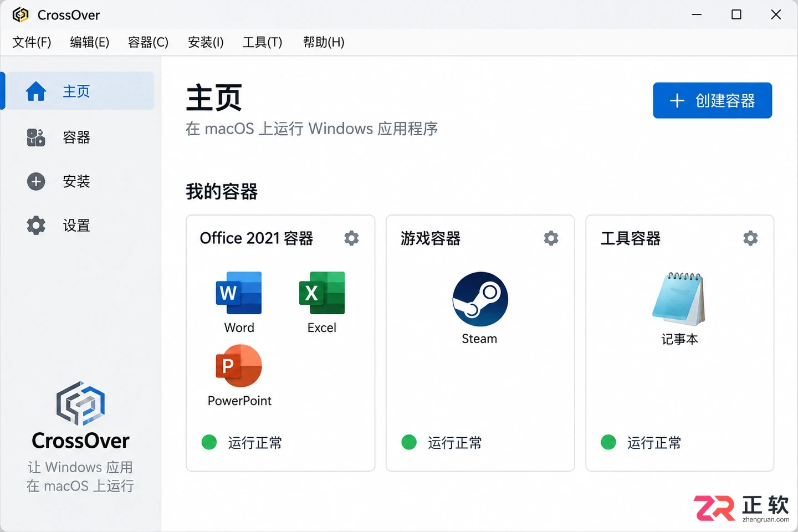
Task: Click the 工具容器 card title
Action: point(631,238)
